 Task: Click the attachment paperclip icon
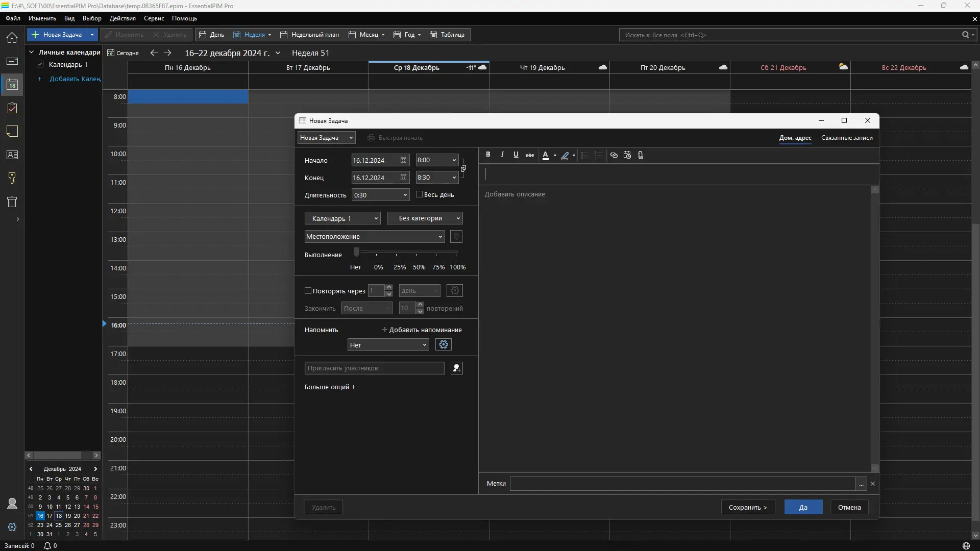(641, 155)
